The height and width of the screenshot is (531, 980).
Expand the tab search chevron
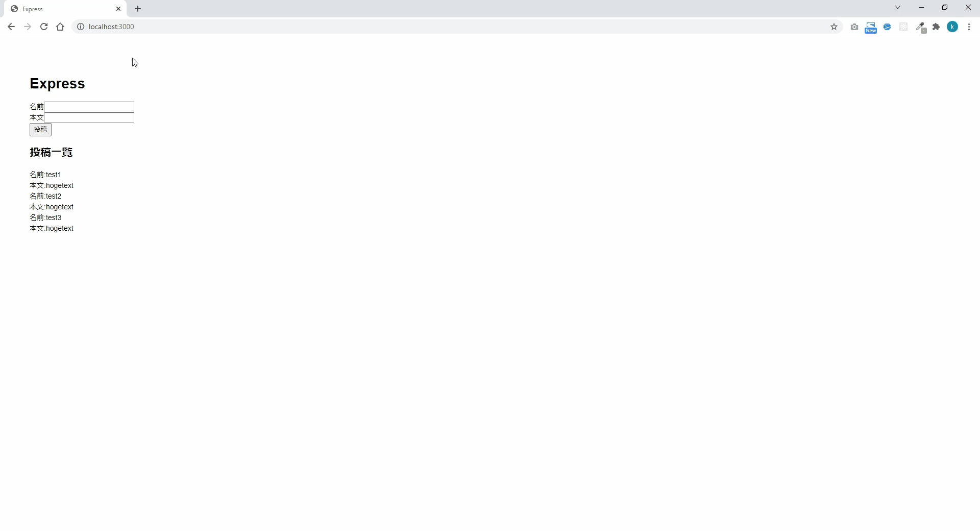[898, 7]
